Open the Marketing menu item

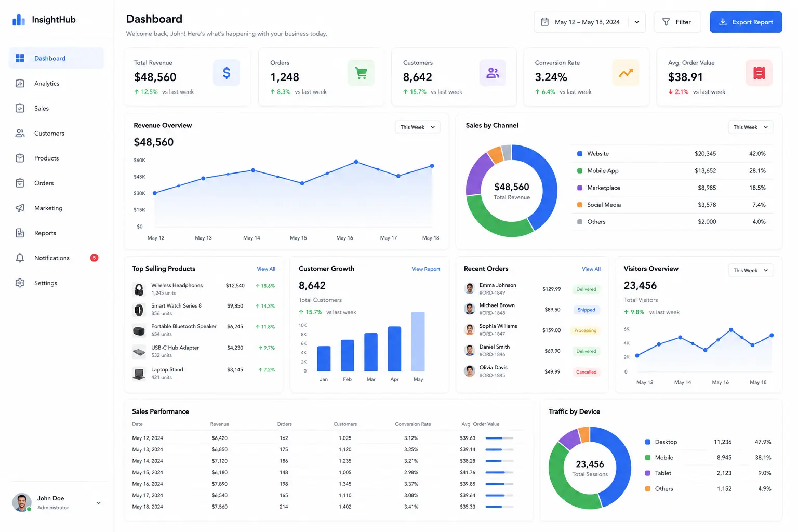(x=56, y=208)
